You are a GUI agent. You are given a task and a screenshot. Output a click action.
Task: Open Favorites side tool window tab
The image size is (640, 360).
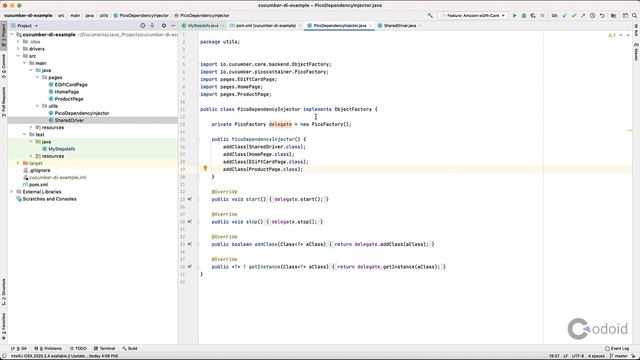coord(4,327)
